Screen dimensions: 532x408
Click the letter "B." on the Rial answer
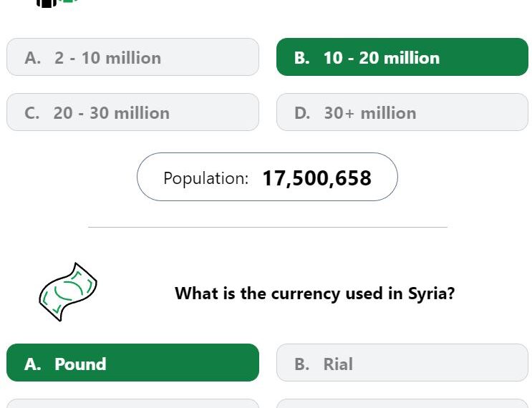302,364
